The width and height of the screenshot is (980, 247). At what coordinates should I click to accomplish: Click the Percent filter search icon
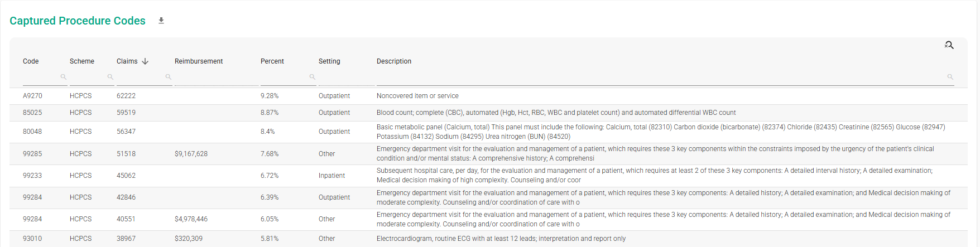[313, 77]
